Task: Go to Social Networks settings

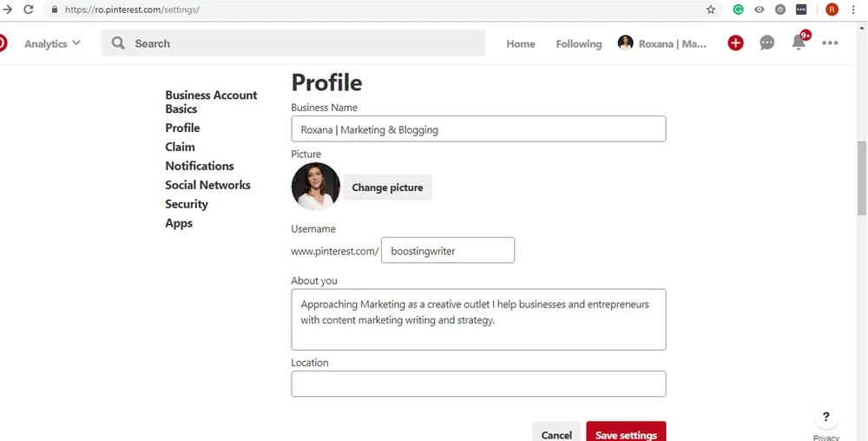Action: click(x=207, y=185)
